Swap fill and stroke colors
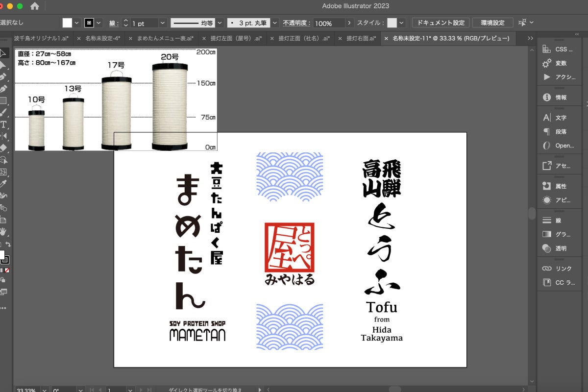Screen dimensions: 588x392 click(x=8, y=245)
